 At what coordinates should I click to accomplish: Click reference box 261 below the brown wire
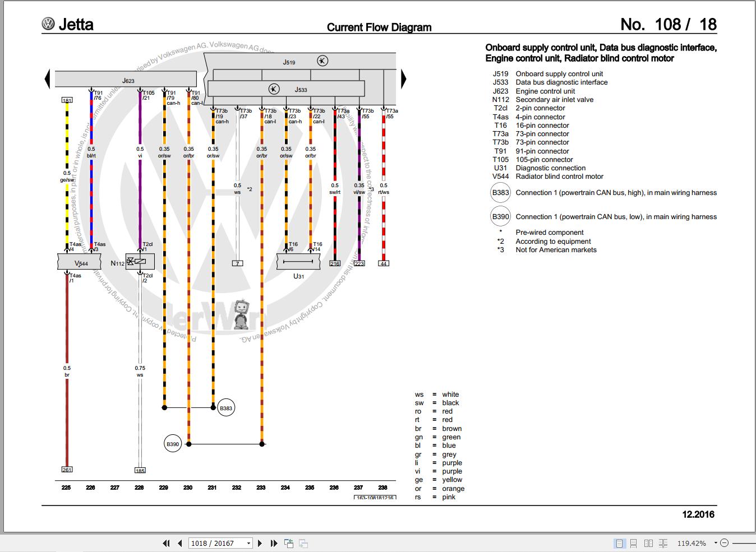coord(67,470)
